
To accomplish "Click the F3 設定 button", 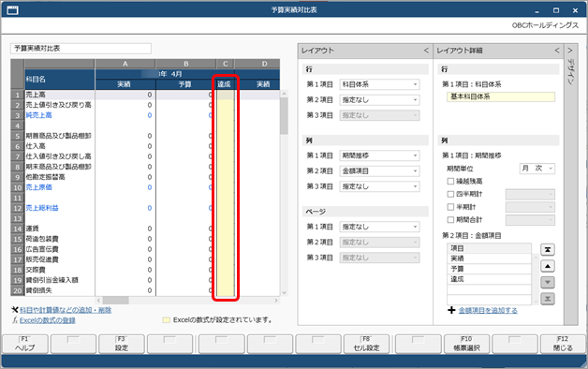I will click(x=122, y=344).
